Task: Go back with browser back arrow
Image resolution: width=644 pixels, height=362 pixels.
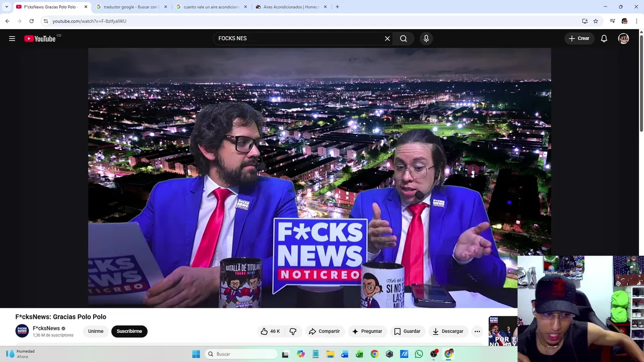Action: click(7, 21)
